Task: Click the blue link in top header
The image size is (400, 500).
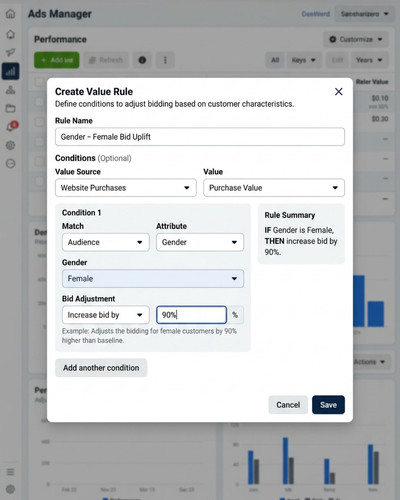Action: pos(316,14)
